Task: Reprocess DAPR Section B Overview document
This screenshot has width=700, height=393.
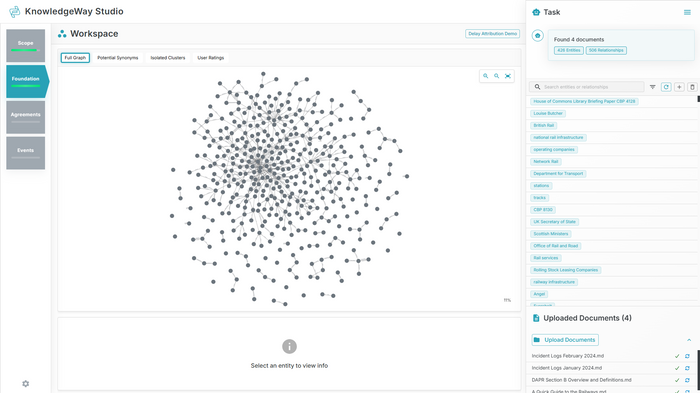Action: pyautogui.click(x=688, y=380)
